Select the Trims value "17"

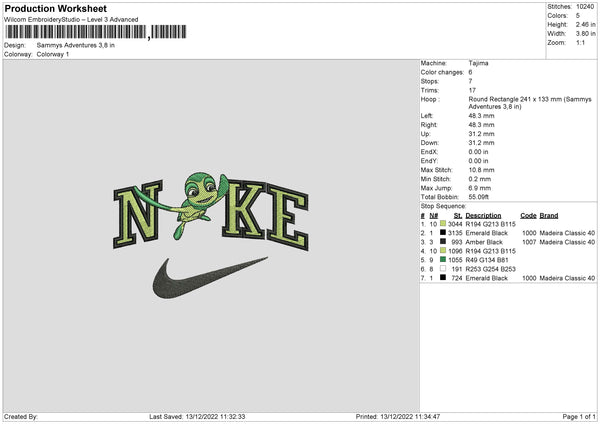pyautogui.click(x=472, y=90)
